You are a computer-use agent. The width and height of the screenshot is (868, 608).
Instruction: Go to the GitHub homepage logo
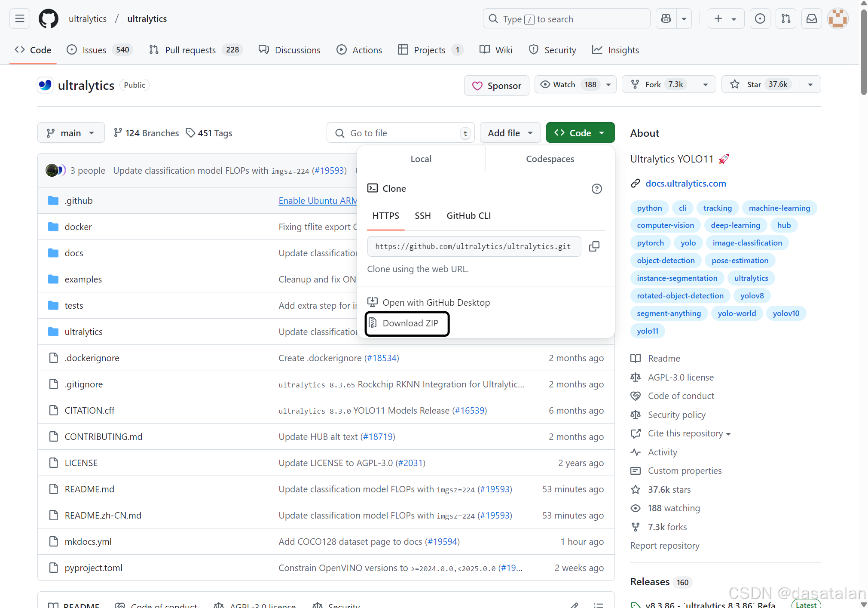[48, 18]
